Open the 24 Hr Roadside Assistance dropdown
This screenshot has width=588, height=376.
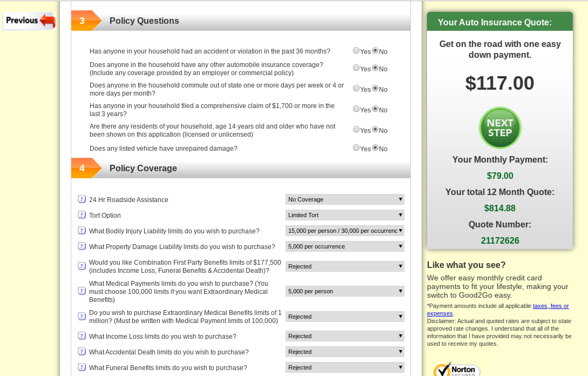[344, 199]
